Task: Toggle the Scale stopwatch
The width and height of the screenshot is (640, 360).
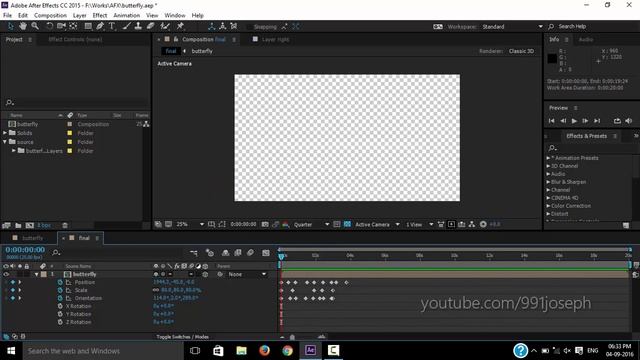Action: point(60,290)
